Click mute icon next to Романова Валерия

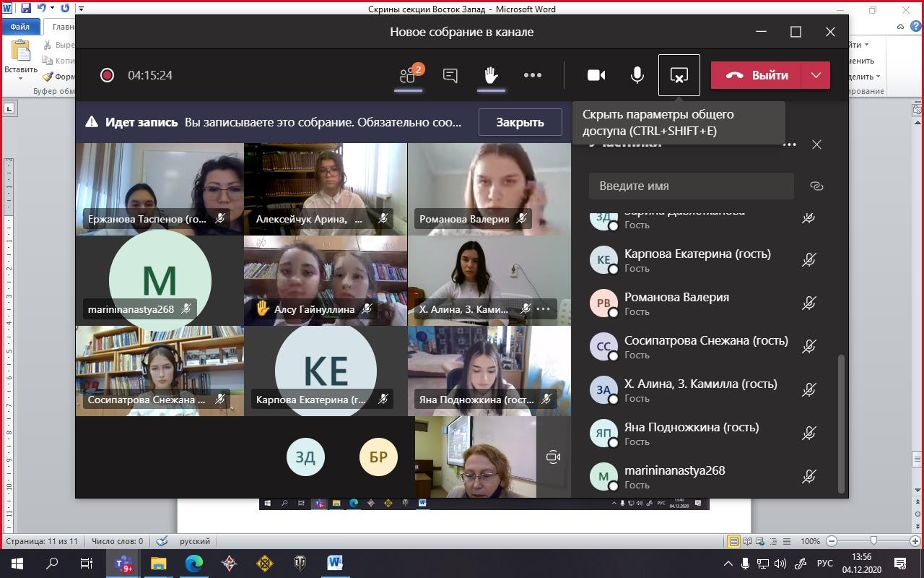(808, 304)
